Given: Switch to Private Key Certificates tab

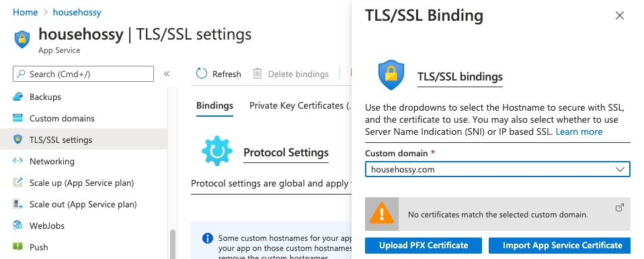Looking at the screenshot, I should [x=300, y=106].
